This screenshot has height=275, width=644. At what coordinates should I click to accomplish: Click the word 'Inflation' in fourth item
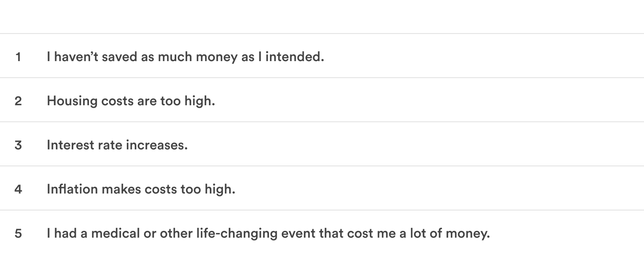72,189
